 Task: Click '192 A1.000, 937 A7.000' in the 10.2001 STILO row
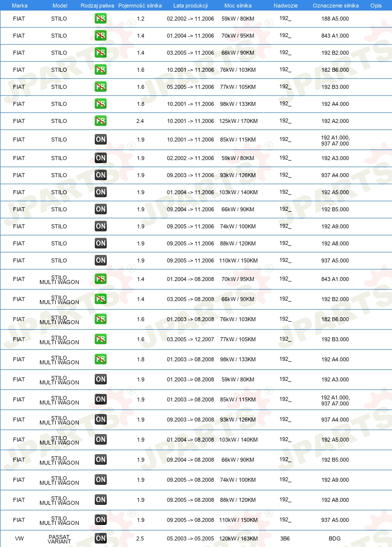335,141
